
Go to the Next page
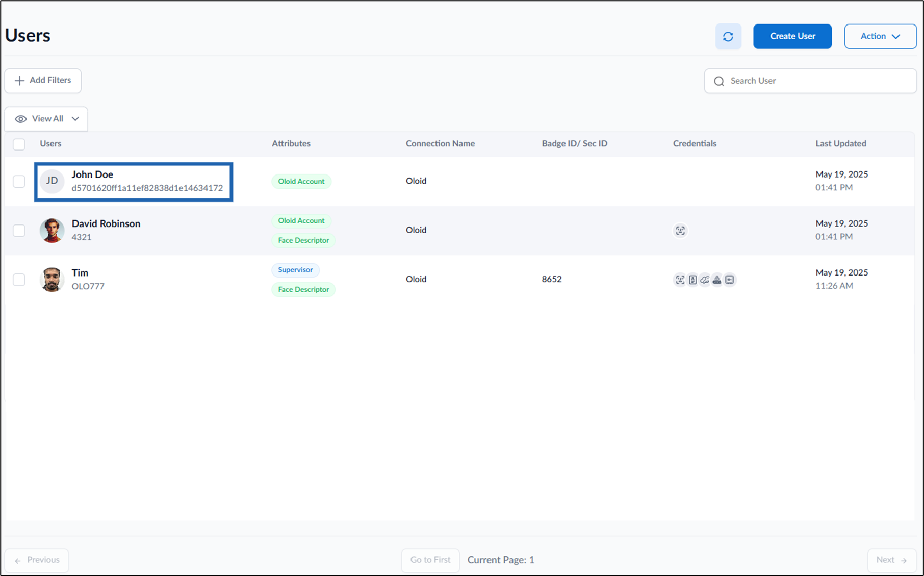(891, 560)
